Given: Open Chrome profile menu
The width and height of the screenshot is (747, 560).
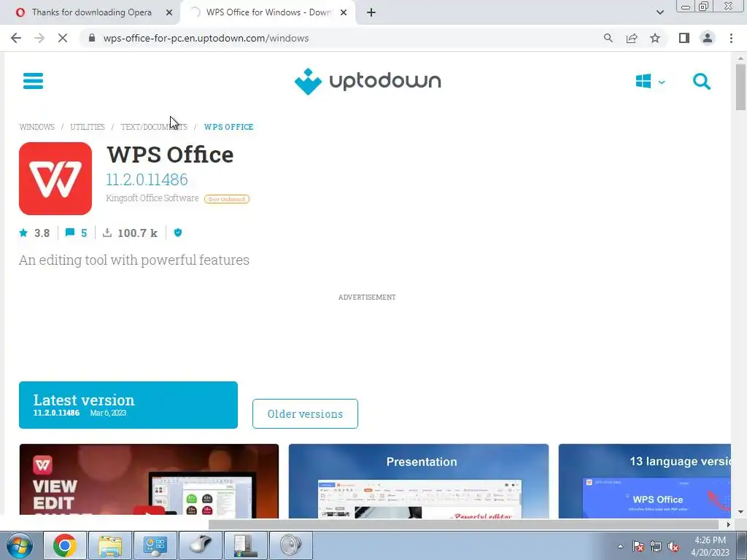Looking at the screenshot, I should [x=708, y=38].
